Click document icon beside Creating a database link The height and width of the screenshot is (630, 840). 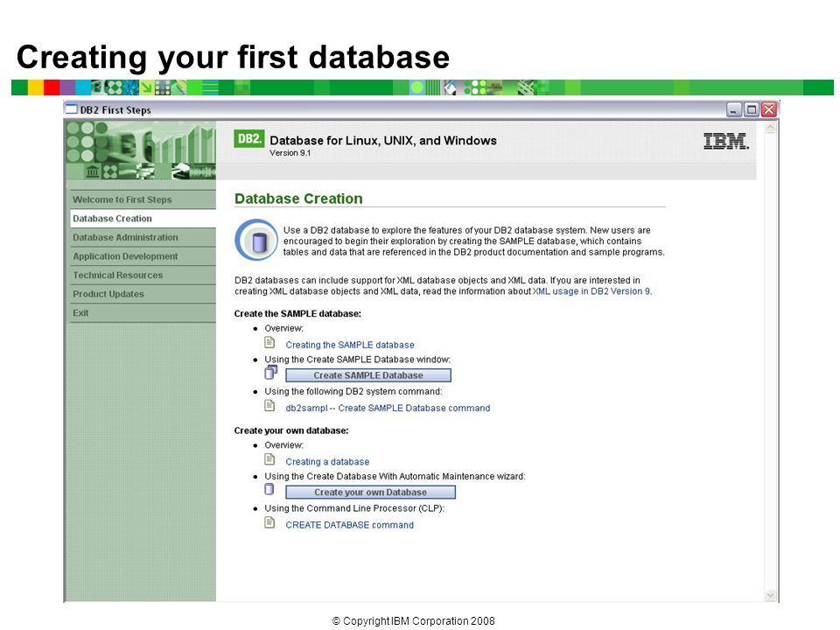pyautogui.click(x=270, y=459)
